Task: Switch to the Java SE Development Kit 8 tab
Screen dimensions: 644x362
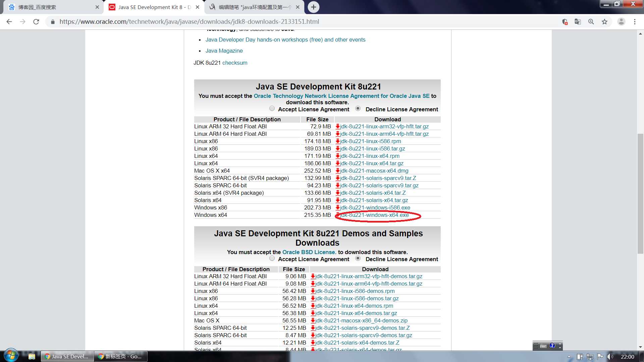Action: pyautogui.click(x=154, y=7)
